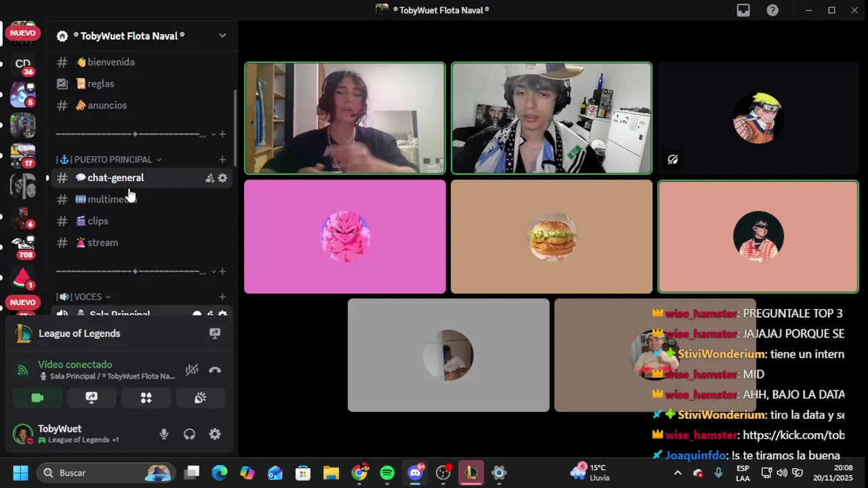Mute the microphone next to TobyWuet
The width and height of the screenshot is (868, 488).
(x=163, y=434)
